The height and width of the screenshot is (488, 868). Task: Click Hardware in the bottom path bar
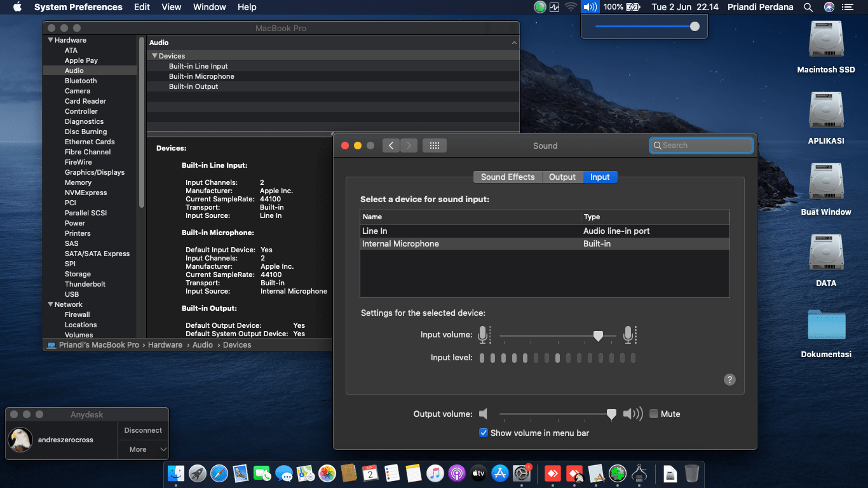tap(165, 345)
